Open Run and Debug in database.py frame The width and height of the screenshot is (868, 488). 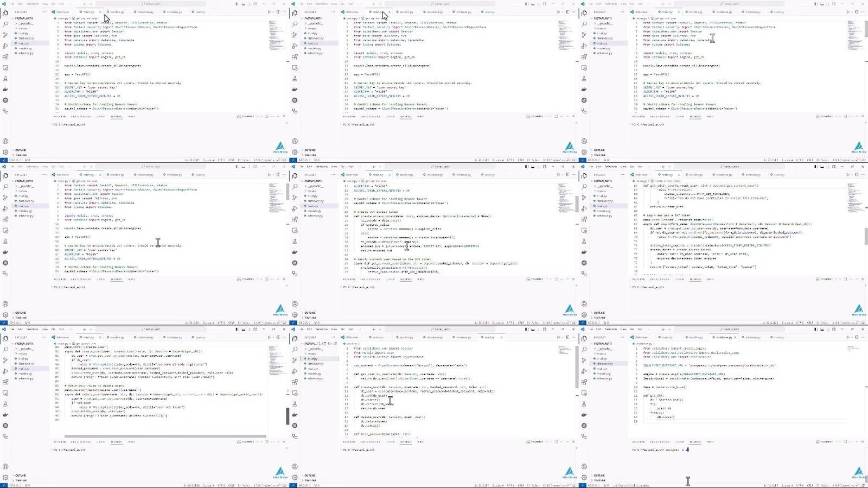(584, 371)
